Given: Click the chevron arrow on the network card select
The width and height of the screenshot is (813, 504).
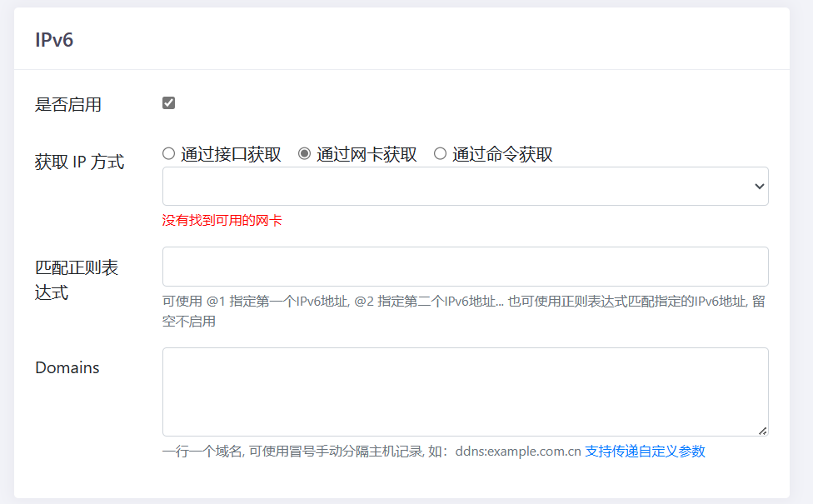Looking at the screenshot, I should click(x=758, y=187).
